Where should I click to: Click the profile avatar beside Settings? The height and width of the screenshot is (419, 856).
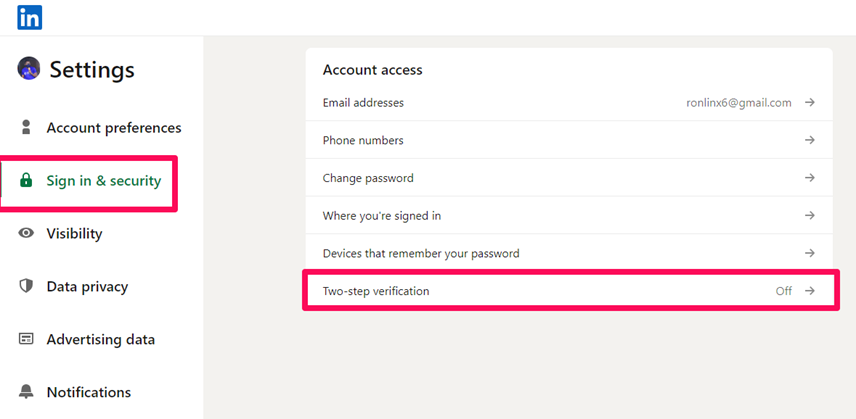(28, 69)
